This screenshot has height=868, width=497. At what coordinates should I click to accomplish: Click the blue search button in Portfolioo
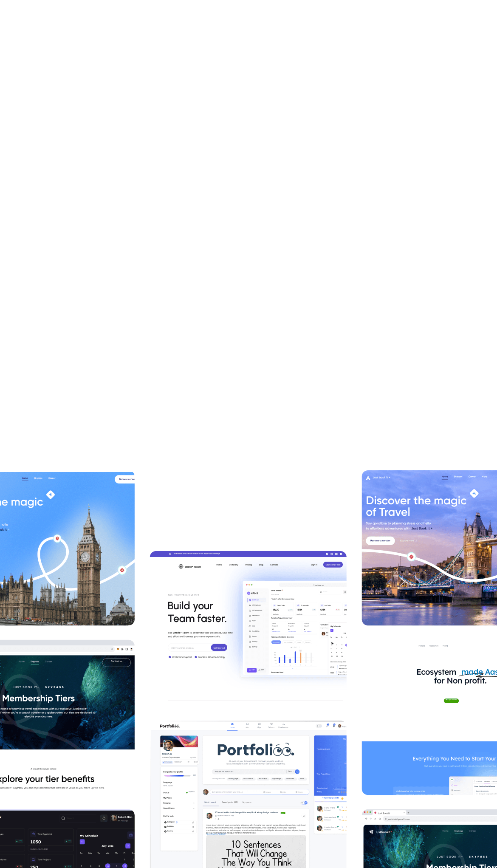[297, 772]
